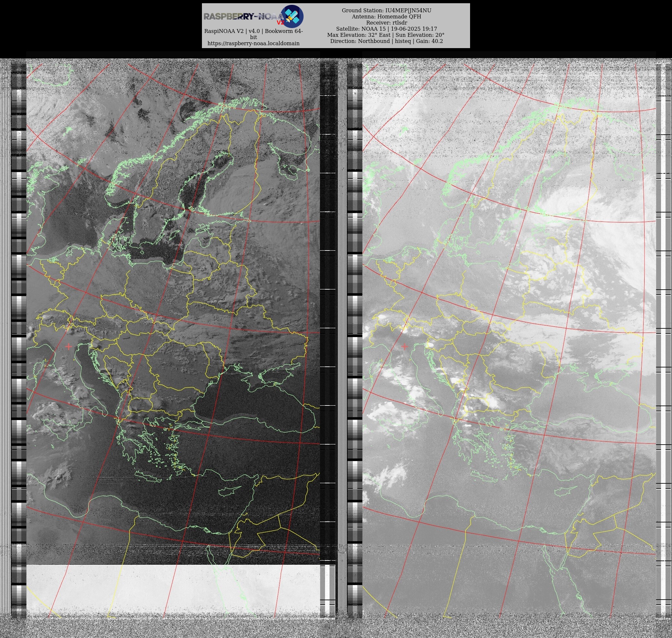Click the 'RaspiNOAA V2 | v4.0 | Bookworm 64-' text
This screenshot has width=672, height=638.
(x=254, y=31)
